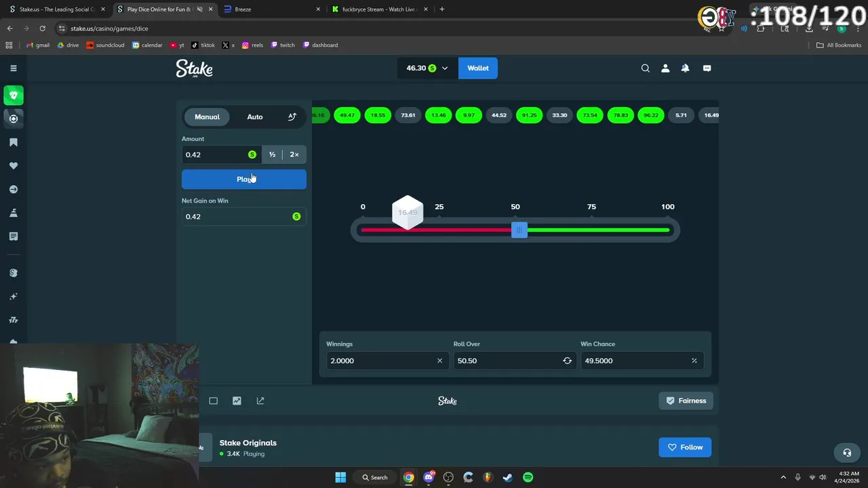The height and width of the screenshot is (488, 868).
Task: Click the Stake S coin icon in the sidebar
Action: pos(13,273)
